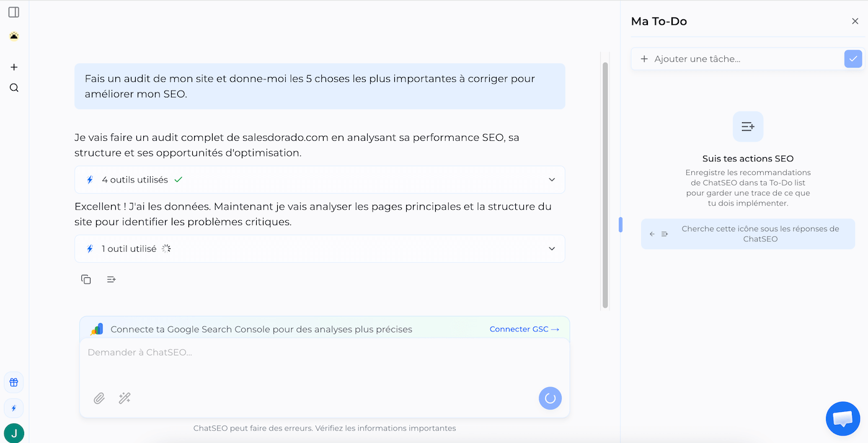Click the Suis tes actions SEO title

click(x=748, y=158)
